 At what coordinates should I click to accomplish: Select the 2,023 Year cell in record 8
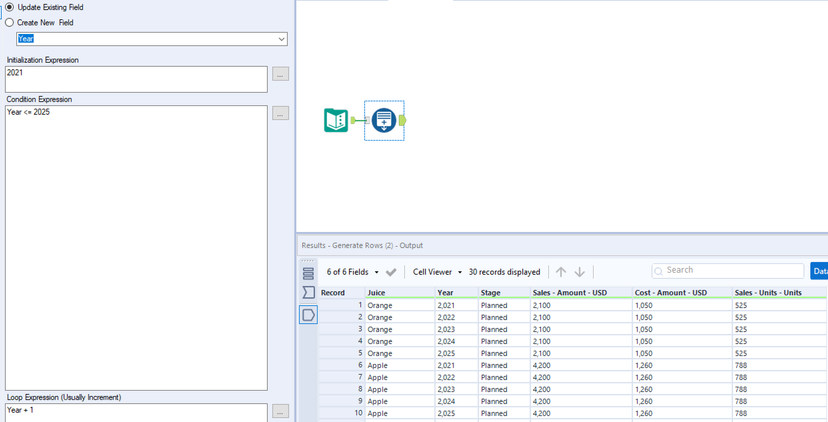click(456, 389)
